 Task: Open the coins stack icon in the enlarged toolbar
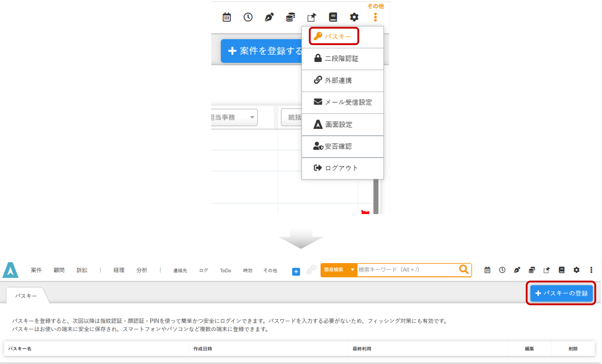[x=290, y=17]
